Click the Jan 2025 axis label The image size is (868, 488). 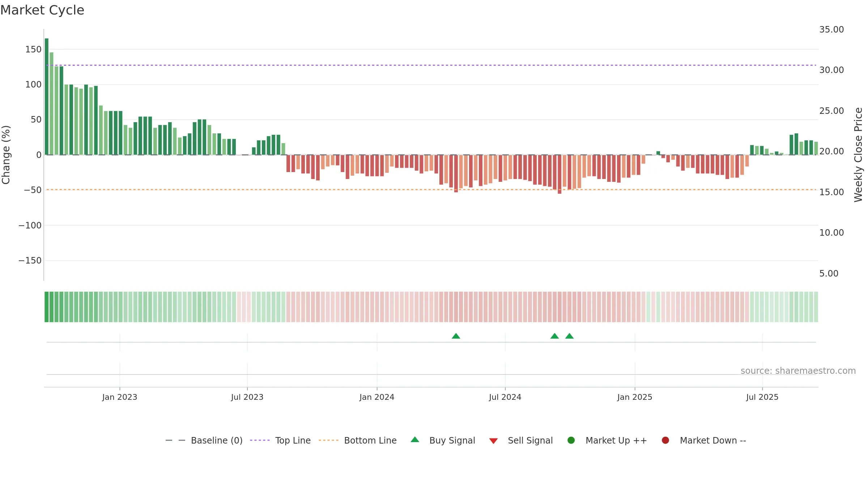[x=635, y=397]
